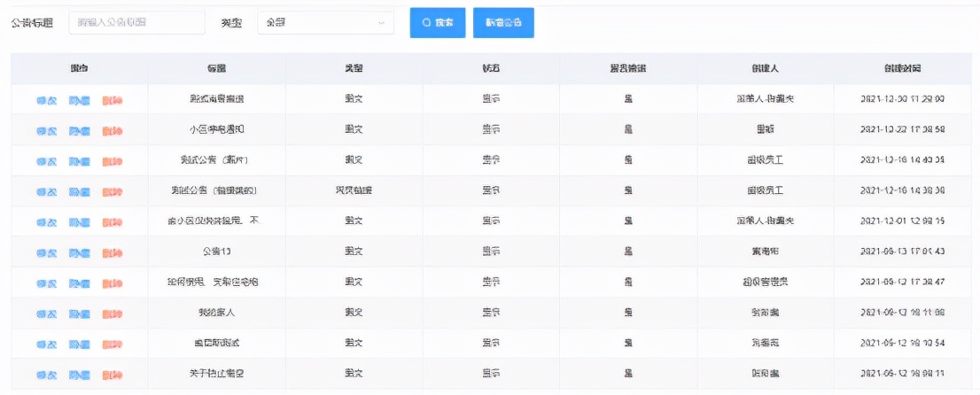Screen dimensions: 980x395
Task: Click the creation time starting 2021-12-01
Action: [903, 221]
